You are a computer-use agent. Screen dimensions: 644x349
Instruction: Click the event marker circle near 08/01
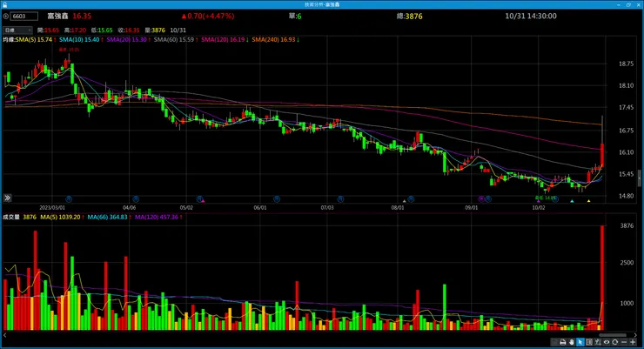[x=411, y=199]
